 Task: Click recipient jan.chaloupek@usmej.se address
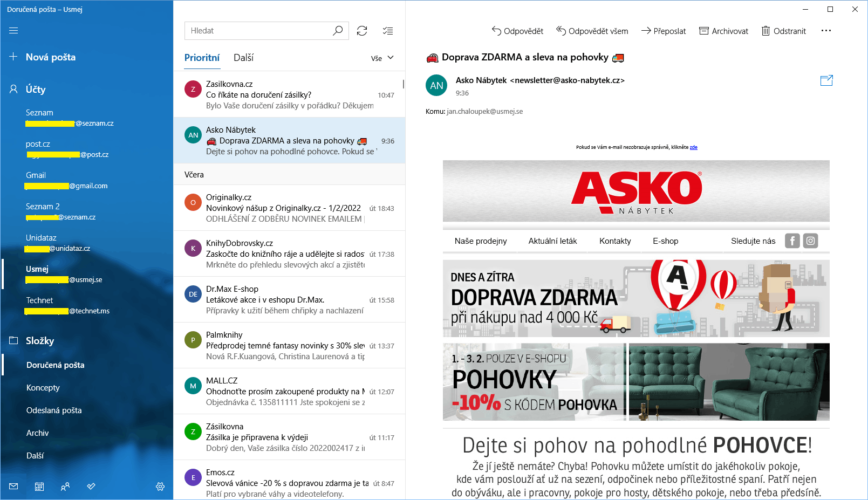click(x=484, y=112)
